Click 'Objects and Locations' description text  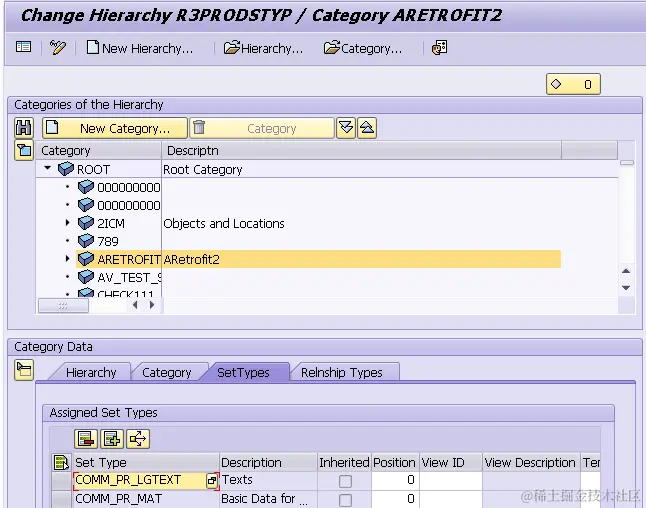[x=224, y=223]
